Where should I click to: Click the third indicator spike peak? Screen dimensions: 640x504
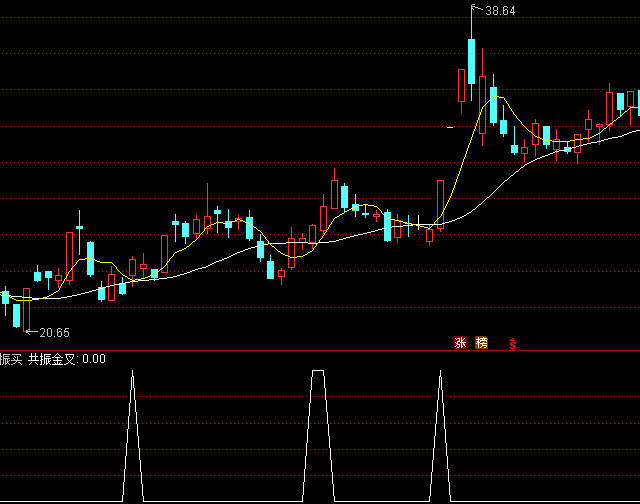(x=440, y=371)
